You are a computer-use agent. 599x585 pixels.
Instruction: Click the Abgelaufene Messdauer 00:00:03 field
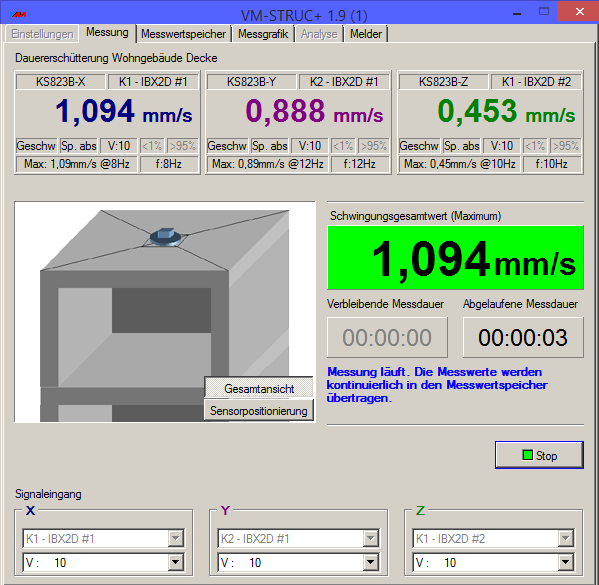(523, 337)
